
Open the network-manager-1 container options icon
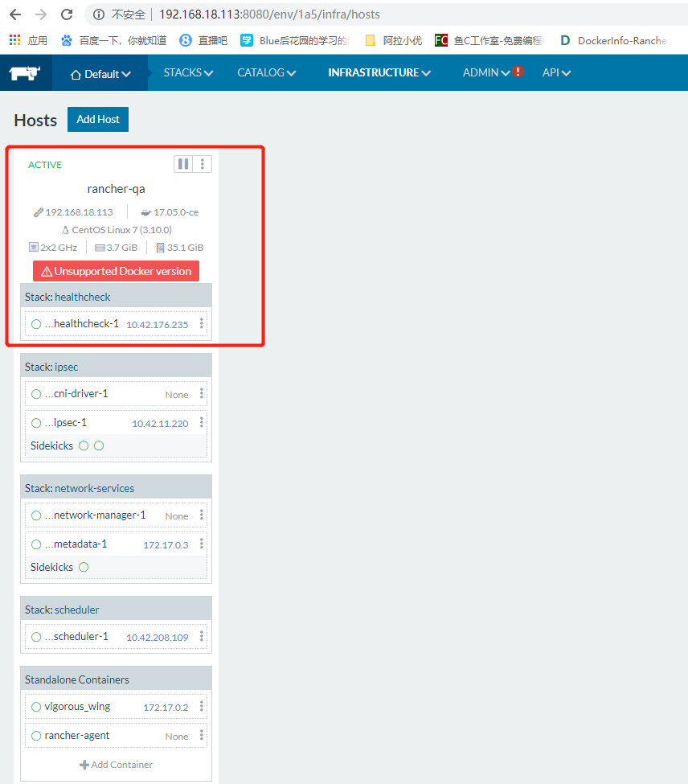click(202, 515)
